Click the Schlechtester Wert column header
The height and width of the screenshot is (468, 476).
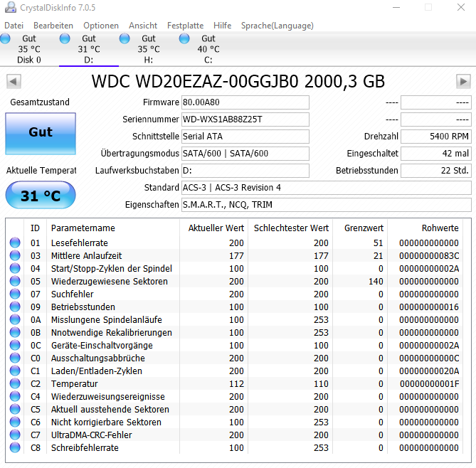(290, 228)
